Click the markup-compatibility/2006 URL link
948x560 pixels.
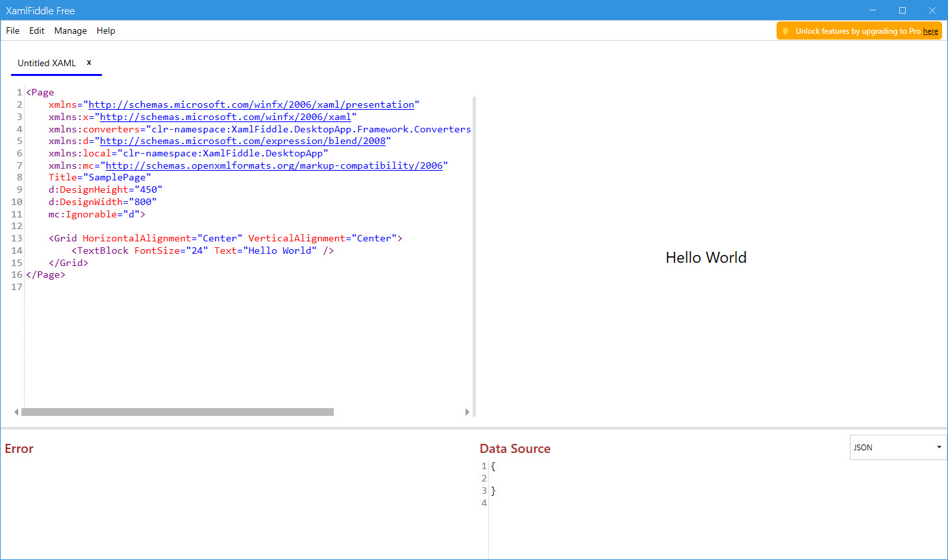click(x=273, y=165)
